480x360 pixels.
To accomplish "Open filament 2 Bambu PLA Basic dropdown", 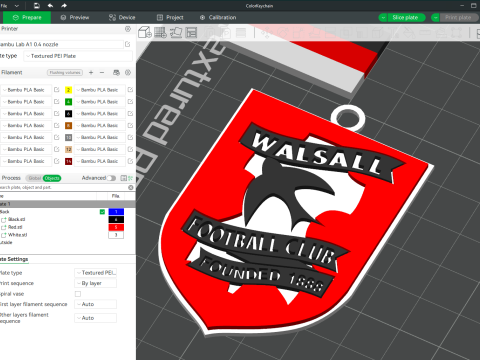I will (x=99, y=90).
